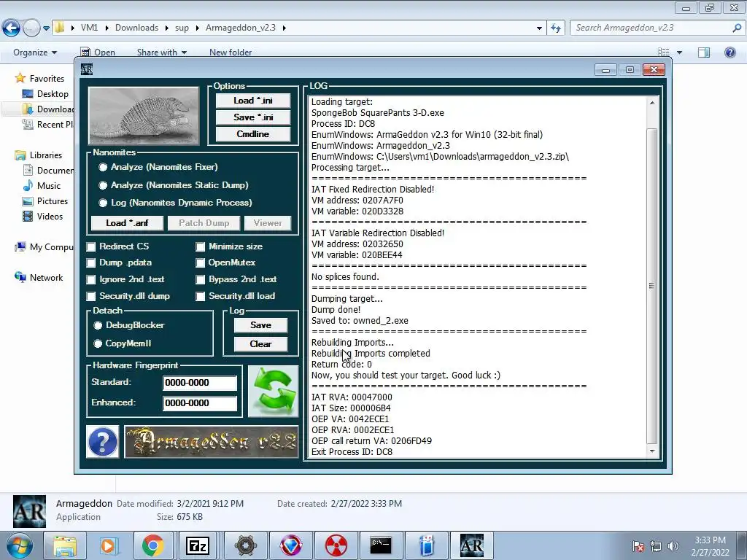
Task: Click the Load *.ini button
Action: point(253,101)
